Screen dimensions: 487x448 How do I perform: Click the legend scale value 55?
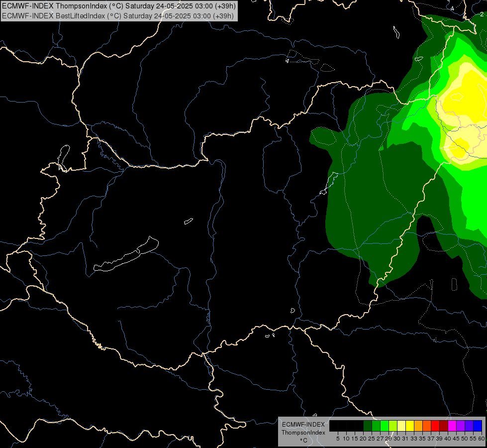(x=473, y=439)
